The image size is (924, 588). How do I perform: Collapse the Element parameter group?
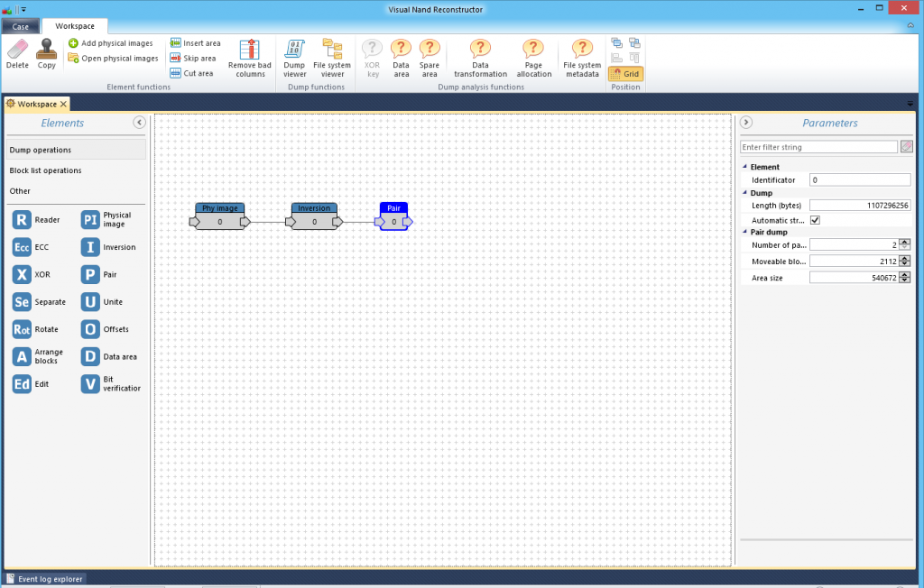pyautogui.click(x=744, y=167)
